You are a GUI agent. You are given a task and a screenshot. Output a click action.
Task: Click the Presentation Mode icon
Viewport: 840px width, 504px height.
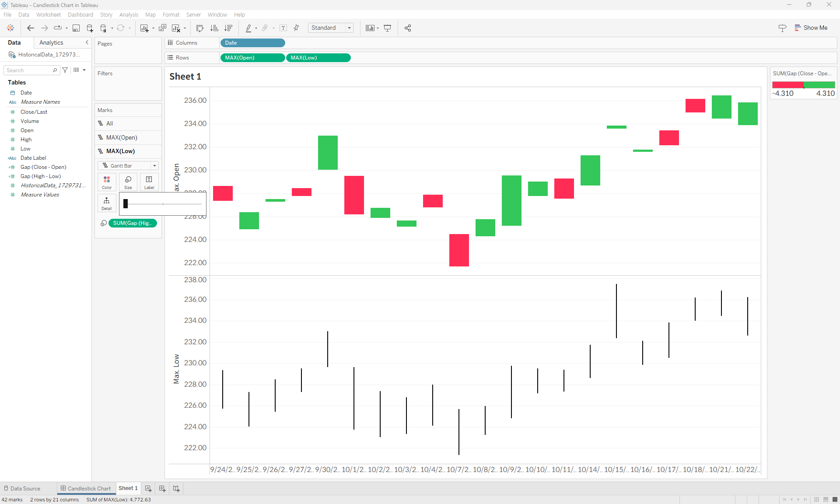[x=387, y=28]
